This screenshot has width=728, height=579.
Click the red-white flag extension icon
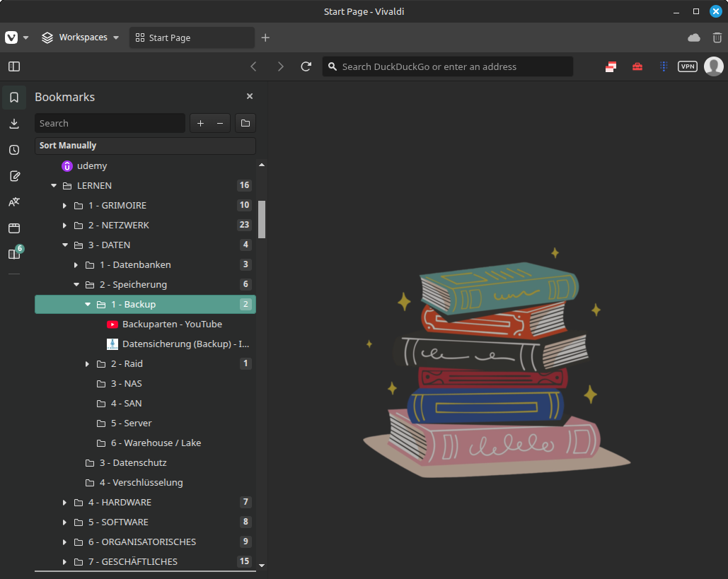(x=611, y=66)
